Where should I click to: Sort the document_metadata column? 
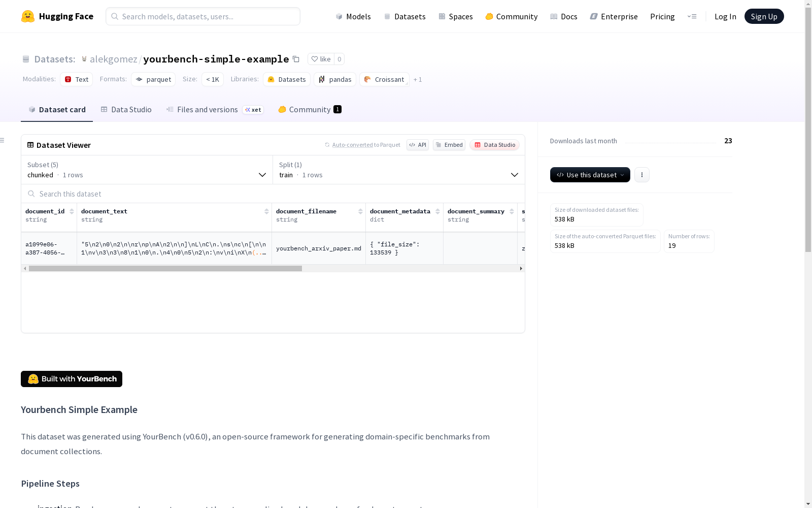(437, 211)
